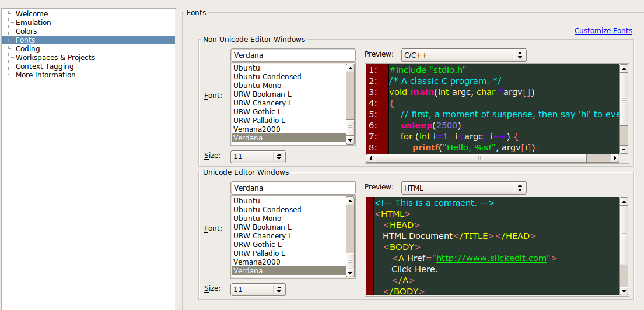Open More Information page
644x310 pixels.
(45, 75)
